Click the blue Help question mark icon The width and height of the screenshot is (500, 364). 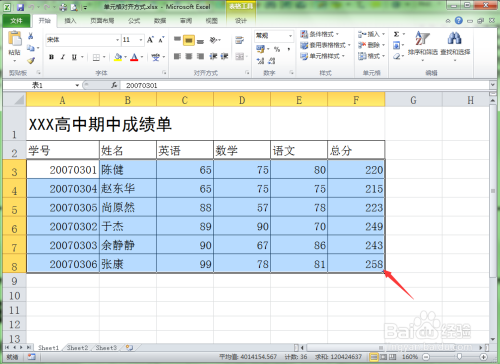(x=459, y=21)
